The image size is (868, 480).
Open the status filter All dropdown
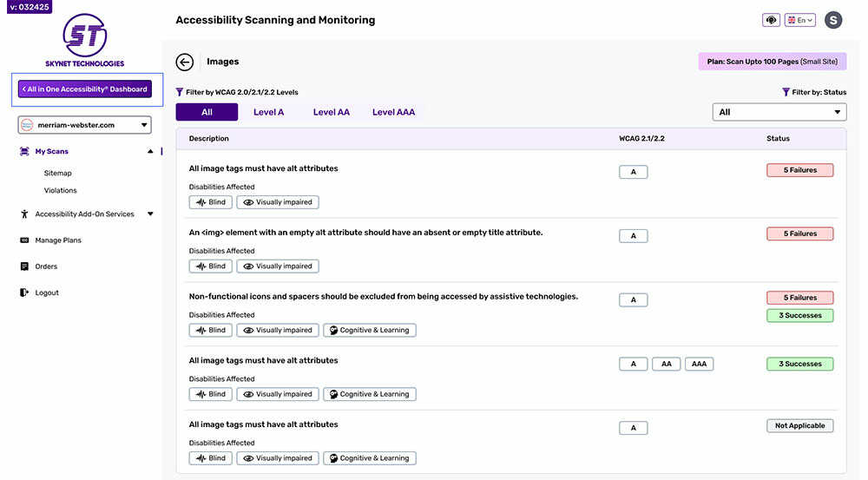tap(779, 112)
